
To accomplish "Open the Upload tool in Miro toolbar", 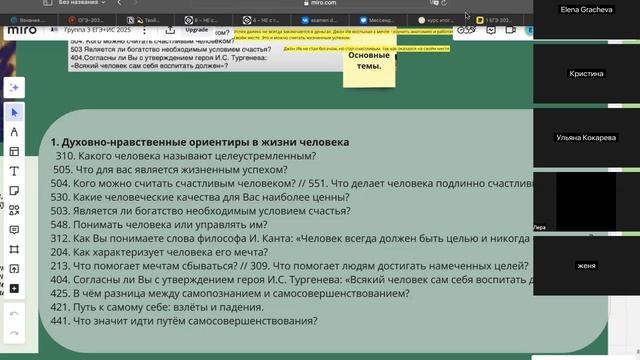I will [x=14, y=269].
